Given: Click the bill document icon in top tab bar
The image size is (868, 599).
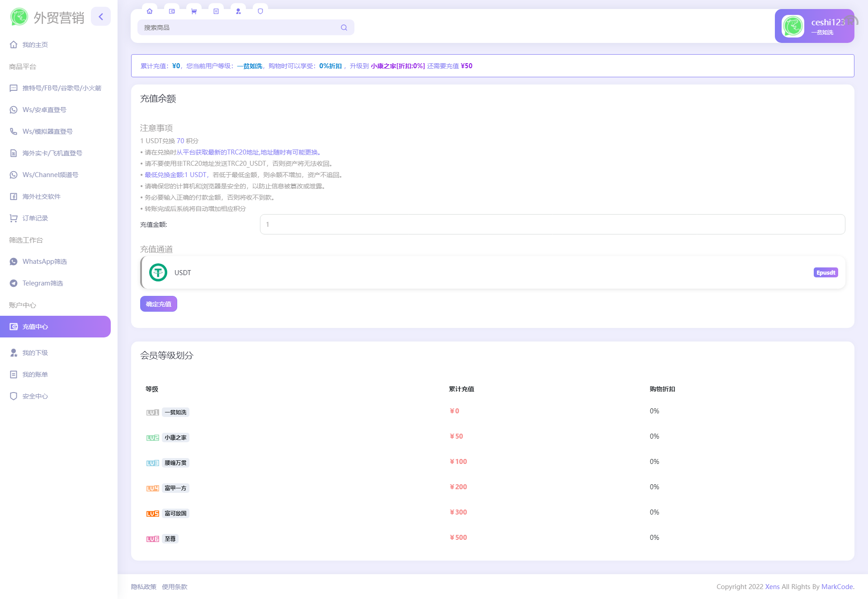Looking at the screenshot, I should coord(216,11).
